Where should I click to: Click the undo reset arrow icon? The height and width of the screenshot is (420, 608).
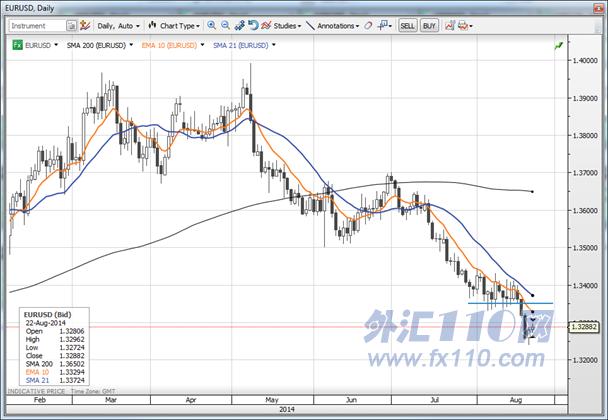(x=253, y=26)
